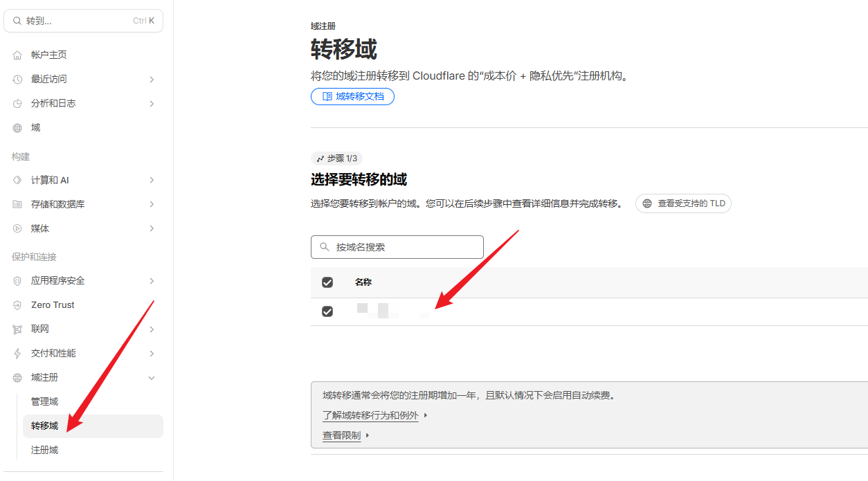The width and height of the screenshot is (868, 481).
Task: Open the 注册域 menu item
Action: point(45,450)
